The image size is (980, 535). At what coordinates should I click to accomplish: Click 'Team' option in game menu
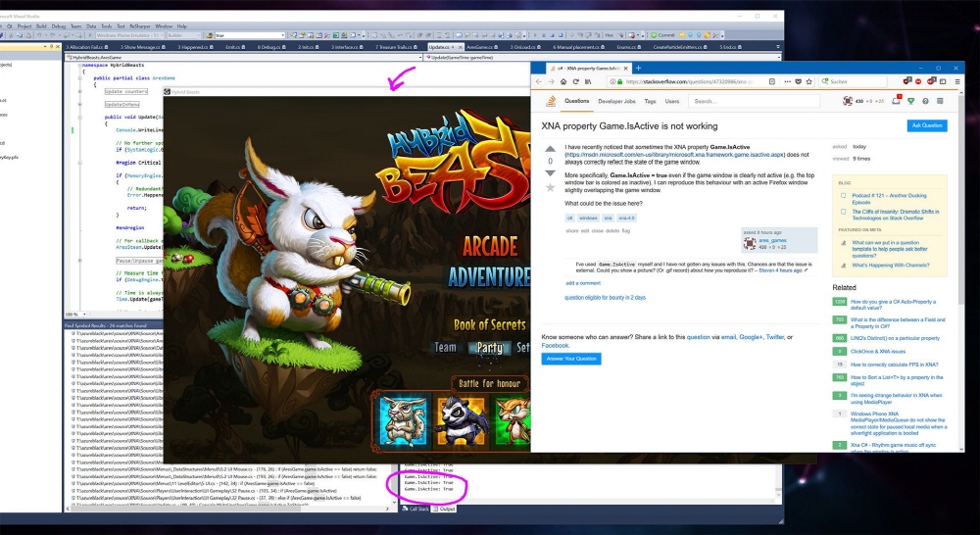click(x=445, y=348)
